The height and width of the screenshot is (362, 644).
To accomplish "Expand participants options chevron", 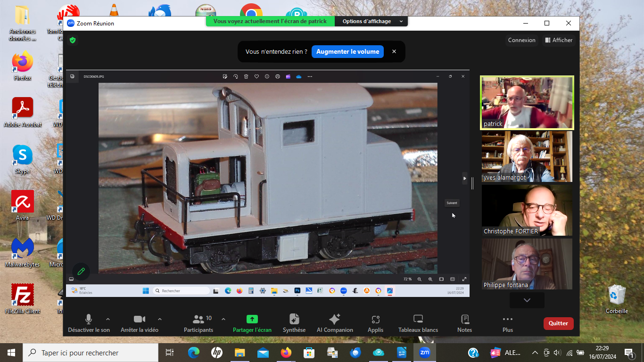I will 223,319.
